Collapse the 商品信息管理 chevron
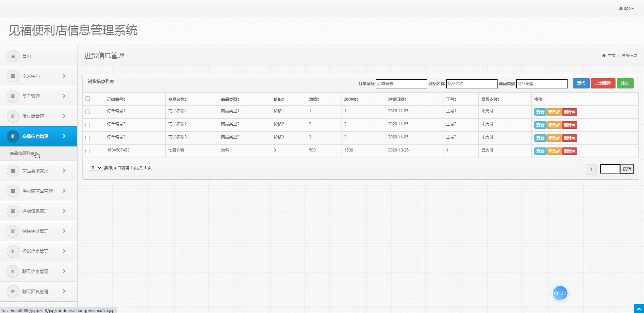 (64, 136)
